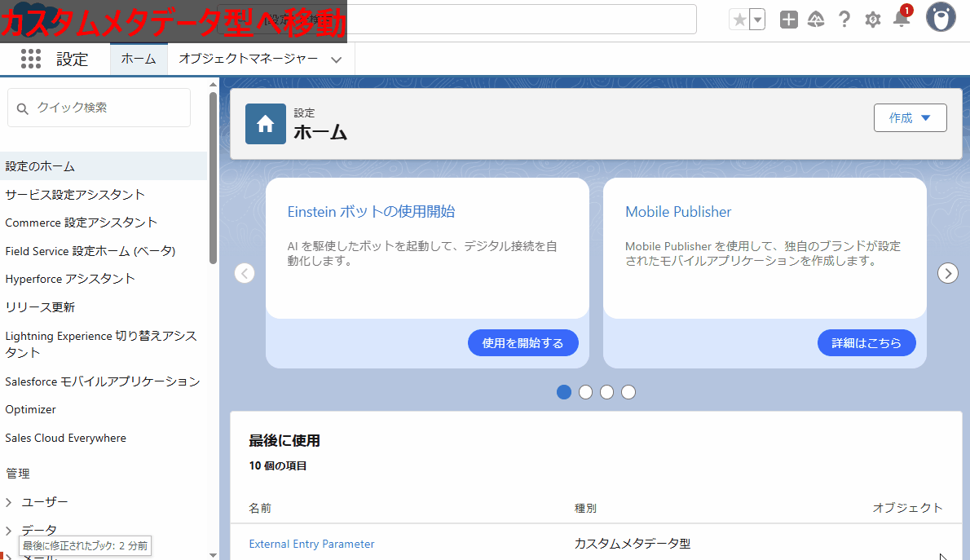Open the help question mark icon
Screen dimensions: 970x560
coord(844,20)
